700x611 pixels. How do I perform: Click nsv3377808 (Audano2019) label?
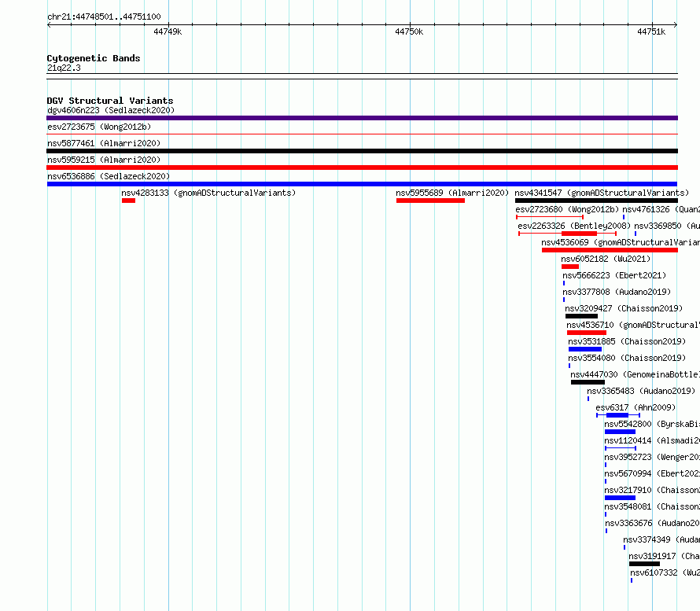point(617,292)
